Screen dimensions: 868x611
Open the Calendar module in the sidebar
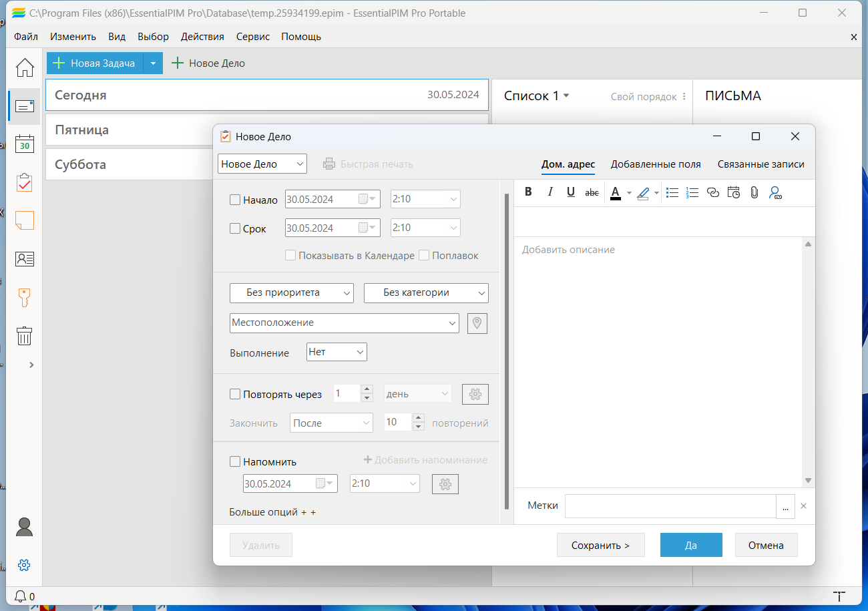coord(25,144)
